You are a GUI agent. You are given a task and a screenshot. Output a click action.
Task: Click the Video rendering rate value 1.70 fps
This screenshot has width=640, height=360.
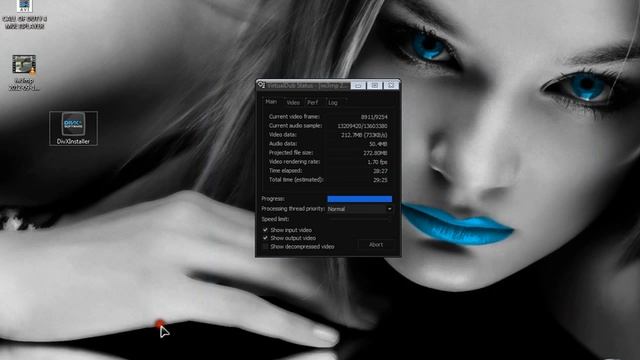(377, 162)
